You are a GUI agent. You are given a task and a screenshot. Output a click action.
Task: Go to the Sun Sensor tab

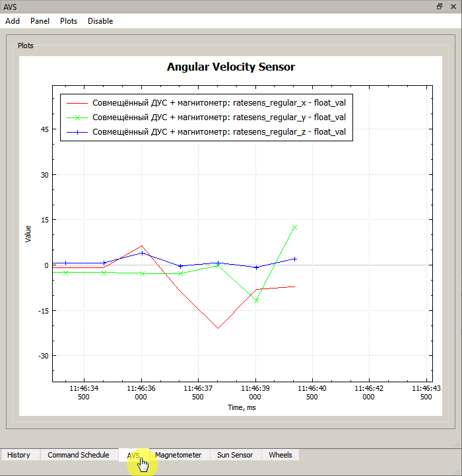[235, 455]
